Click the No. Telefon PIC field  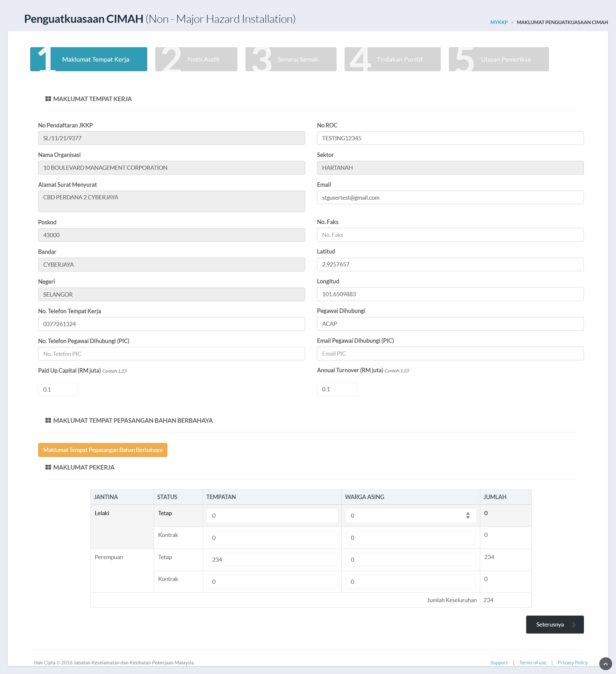coord(171,354)
